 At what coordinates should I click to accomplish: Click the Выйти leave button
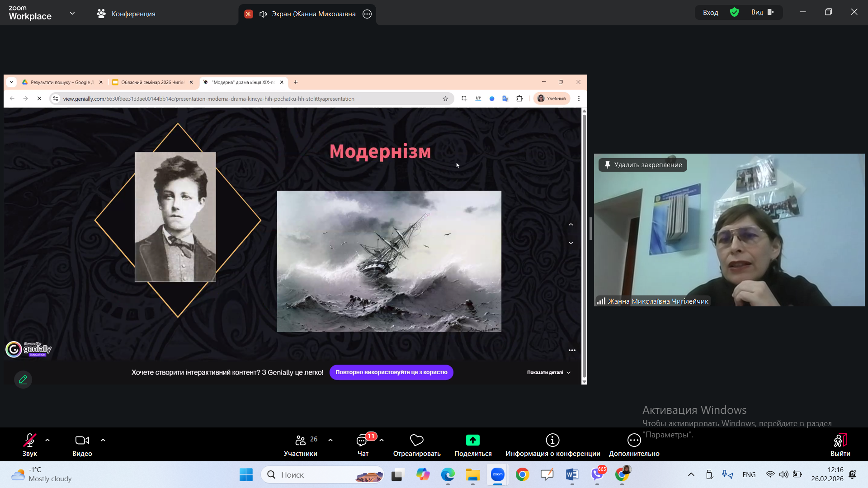pos(840,445)
